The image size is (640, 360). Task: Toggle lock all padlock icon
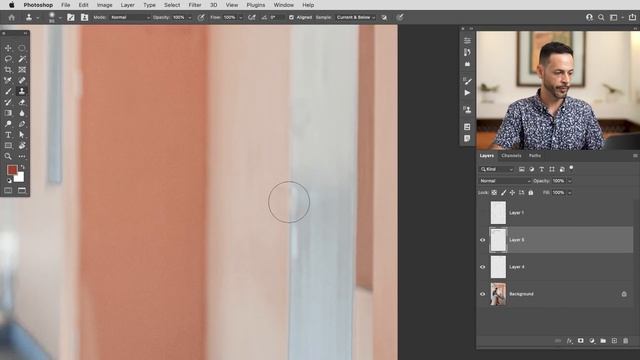[531, 192]
